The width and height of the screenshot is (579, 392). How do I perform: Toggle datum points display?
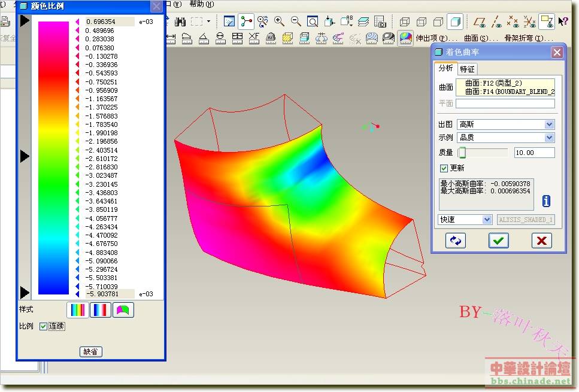point(513,22)
